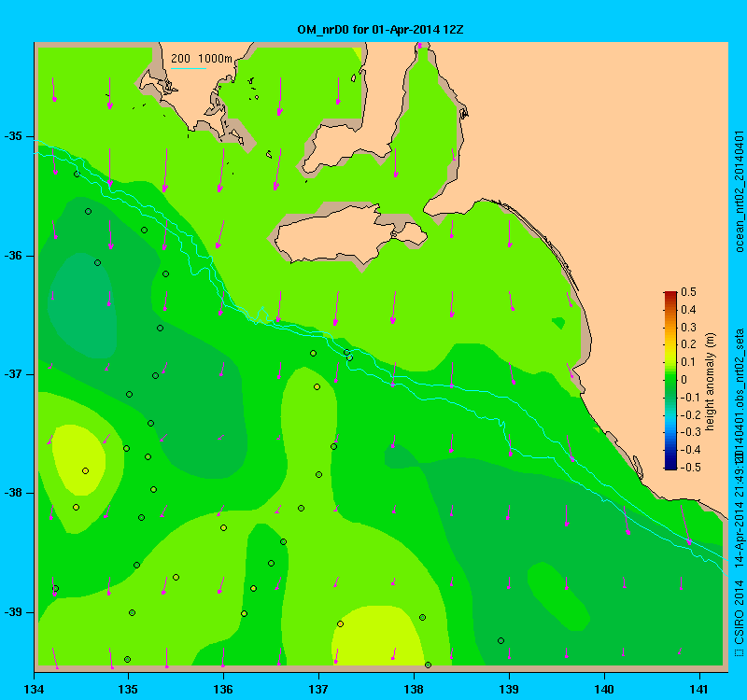Click latitude axis label -37
Image resolution: width=747 pixels, height=700 pixels.
13,374
